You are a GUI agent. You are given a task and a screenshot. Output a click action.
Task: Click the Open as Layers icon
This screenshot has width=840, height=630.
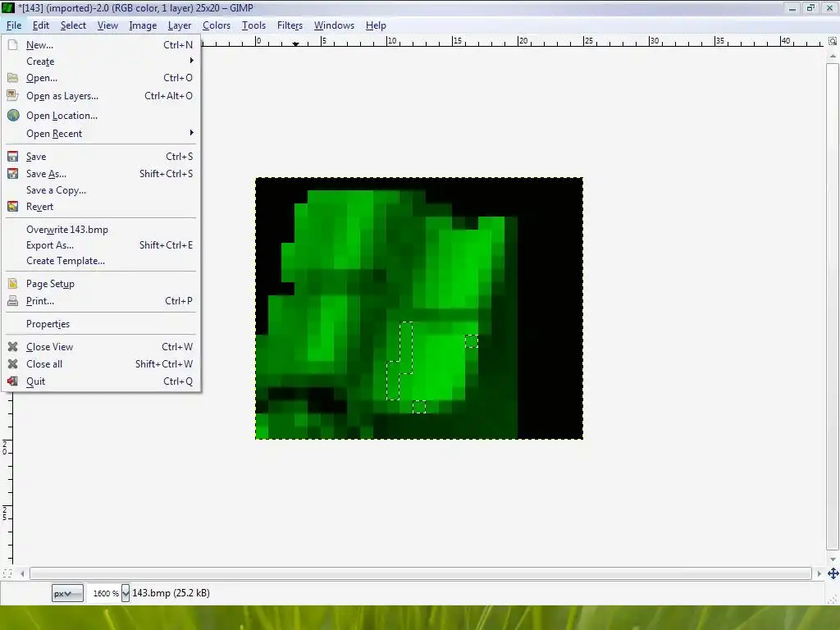tap(13, 96)
